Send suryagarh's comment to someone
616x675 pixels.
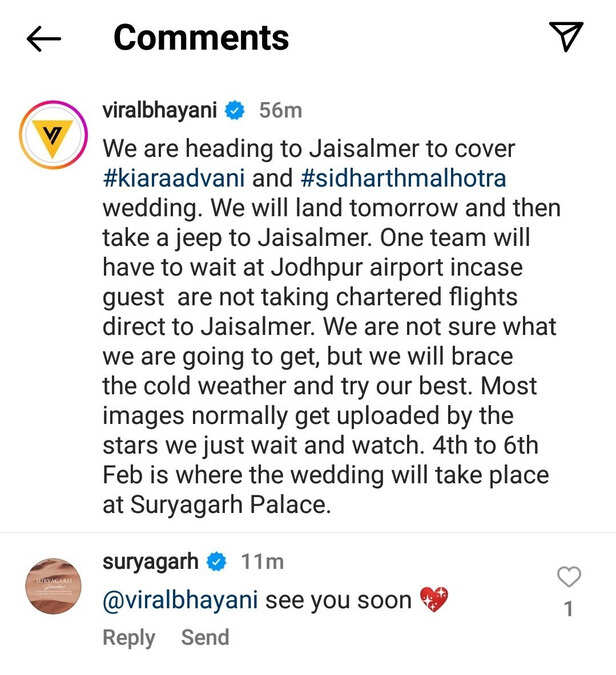[205, 637]
